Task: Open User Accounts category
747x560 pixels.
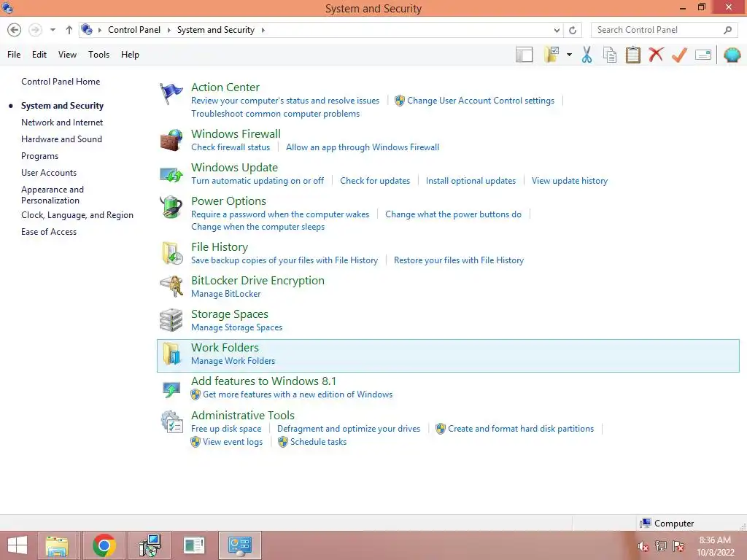Action: (49, 173)
